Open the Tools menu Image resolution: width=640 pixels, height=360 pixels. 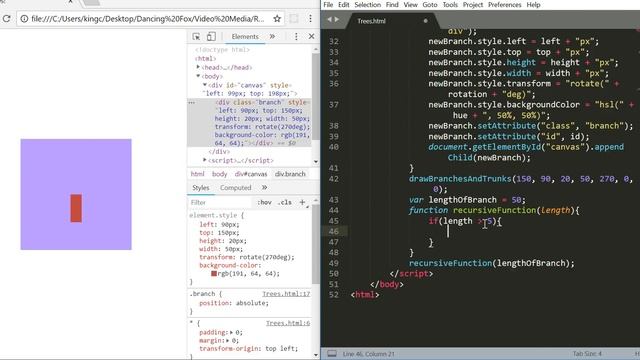(450, 5)
